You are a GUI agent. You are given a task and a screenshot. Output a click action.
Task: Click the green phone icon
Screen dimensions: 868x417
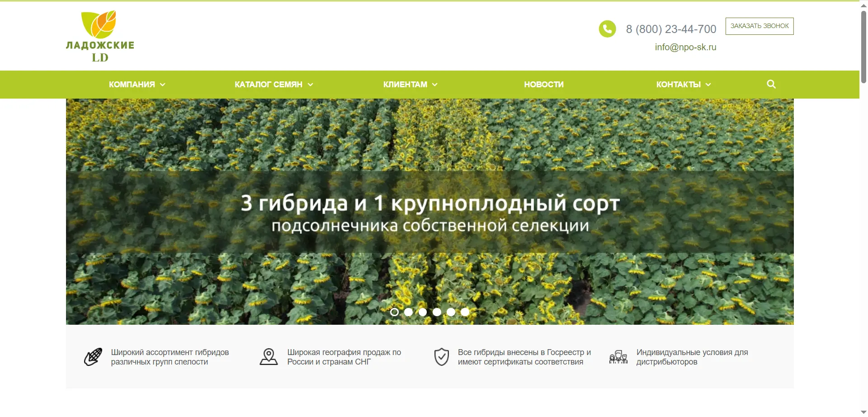click(607, 29)
